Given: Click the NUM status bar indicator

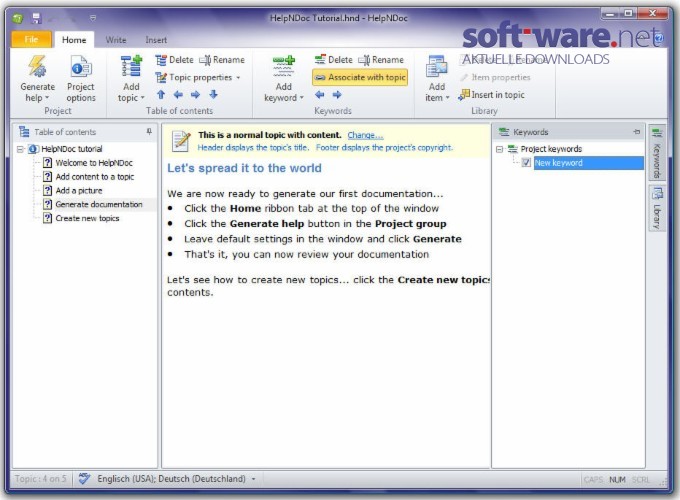Looking at the screenshot, I should [x=617, y=480].
